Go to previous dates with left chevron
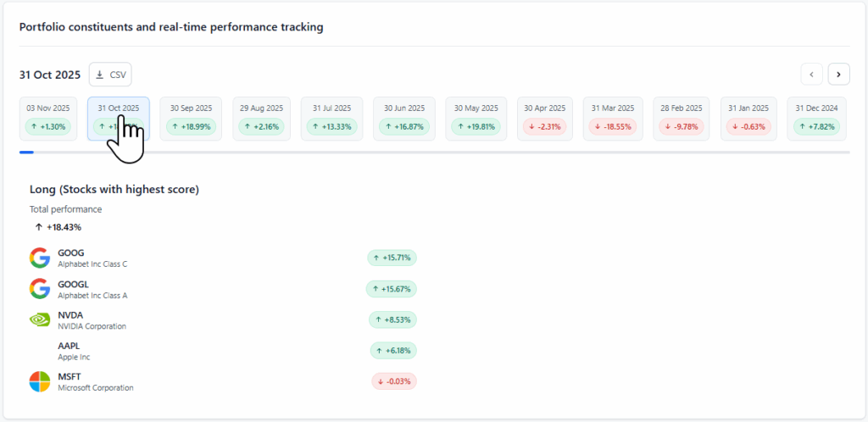 coord(811,75)
